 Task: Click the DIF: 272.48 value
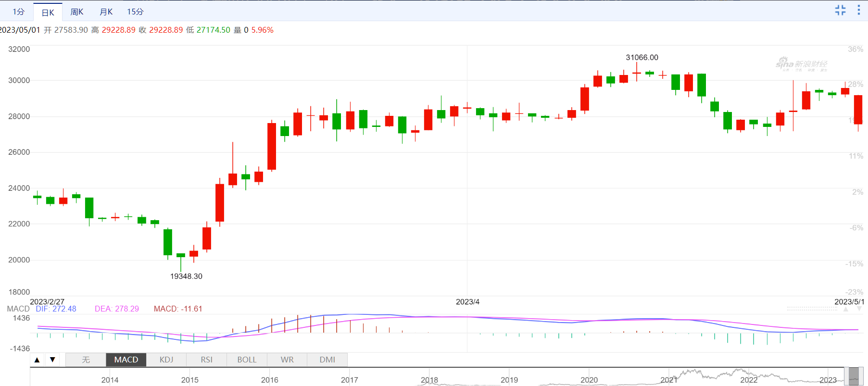coord(56,309)
